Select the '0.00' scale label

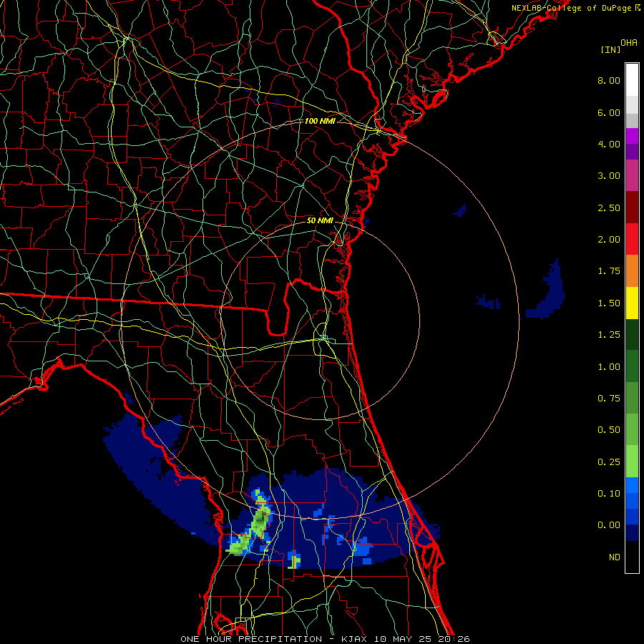[x=609, y=525]
